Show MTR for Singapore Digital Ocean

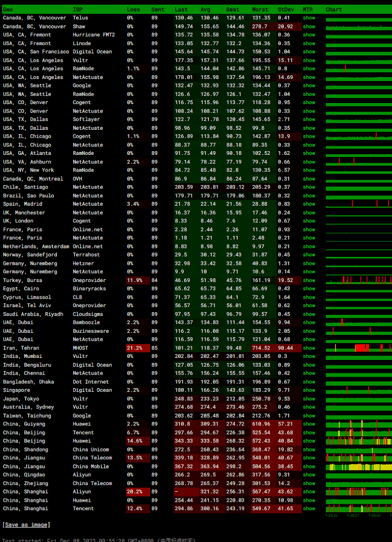coord(309,390)
